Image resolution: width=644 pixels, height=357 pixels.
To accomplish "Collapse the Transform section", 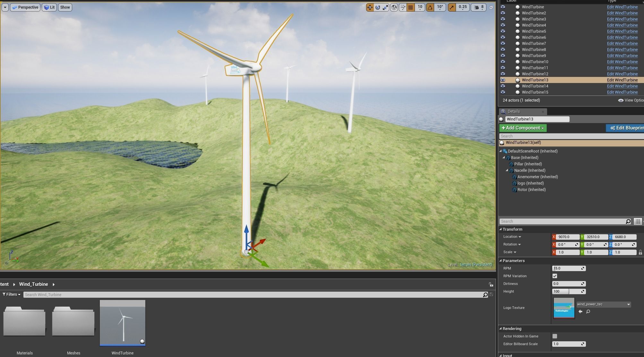I will [501, 229].
